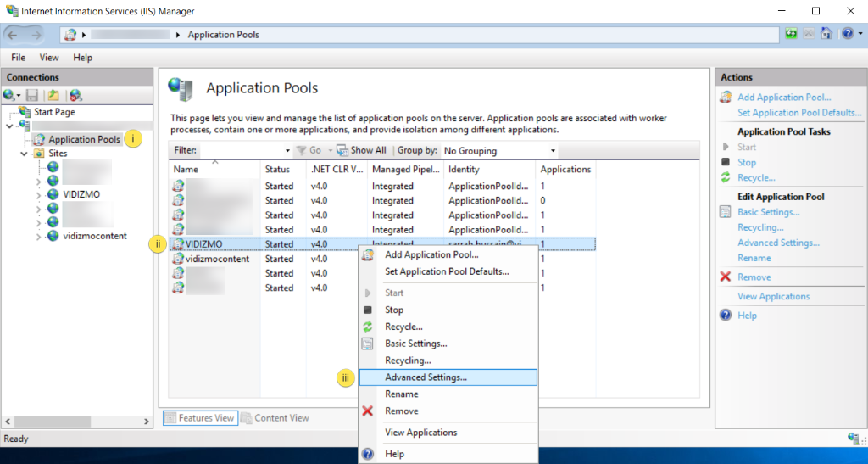This screenshot has height=464, width=868.
Task: Click the Save icon in Connections toolbar
Action: click(x=32, y=96)
